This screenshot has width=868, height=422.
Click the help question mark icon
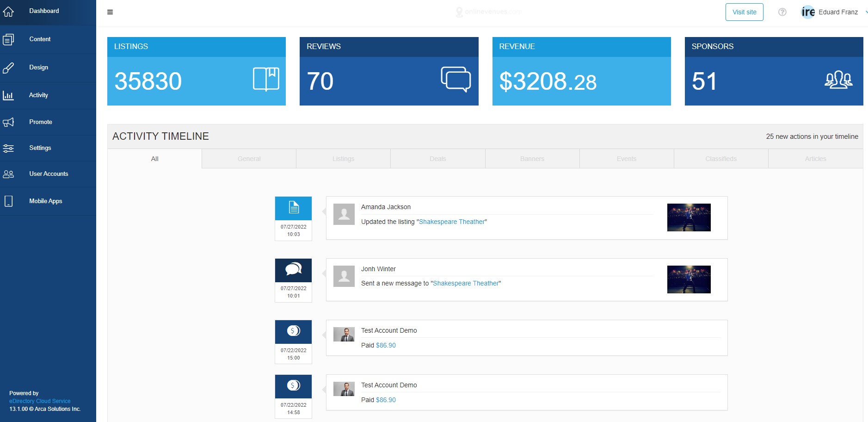(782, 12)
